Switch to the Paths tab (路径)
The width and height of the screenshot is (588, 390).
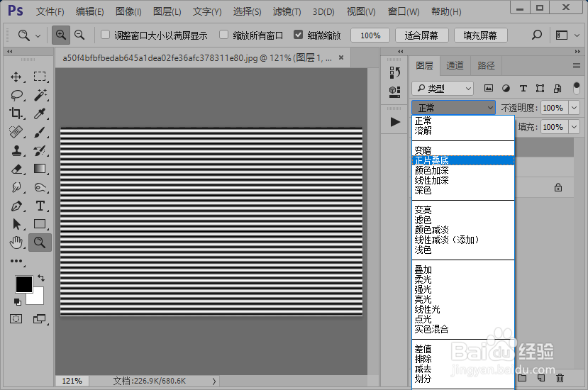(486, 66)
